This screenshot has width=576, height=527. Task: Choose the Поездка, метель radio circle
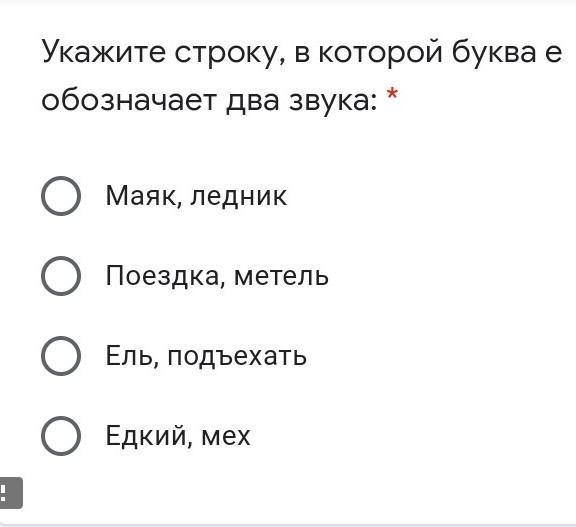(61, 276)
